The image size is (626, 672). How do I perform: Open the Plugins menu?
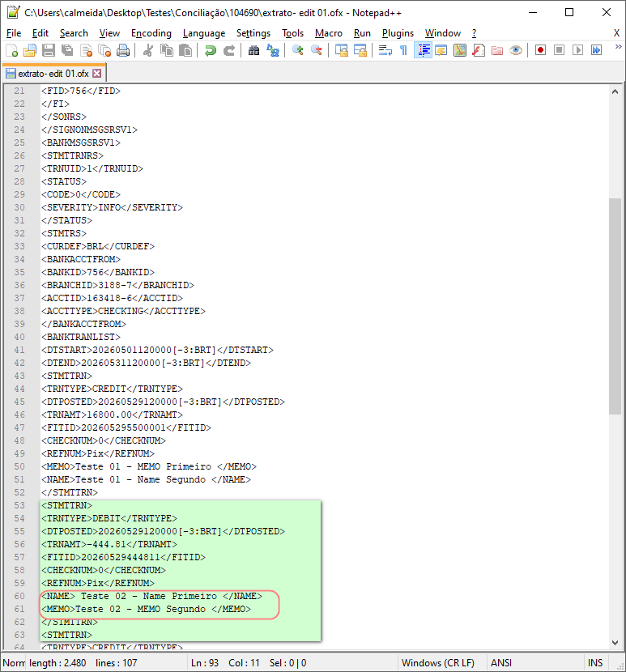coord(398,33)
